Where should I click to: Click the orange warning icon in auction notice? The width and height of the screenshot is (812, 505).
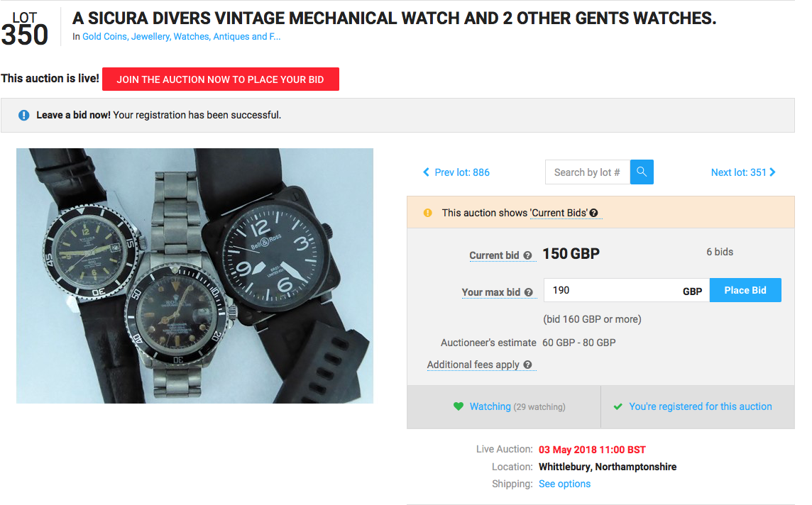(427, 213)
